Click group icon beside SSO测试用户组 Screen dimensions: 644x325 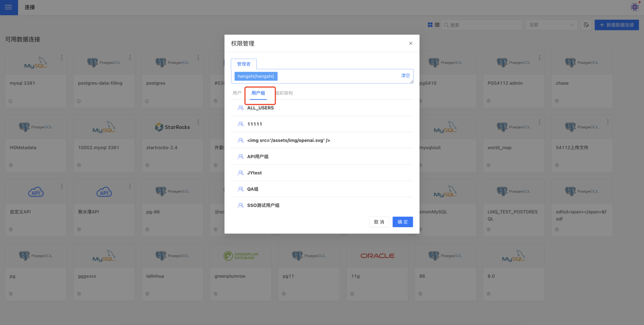pyautogui.click(x=241, y=205)
